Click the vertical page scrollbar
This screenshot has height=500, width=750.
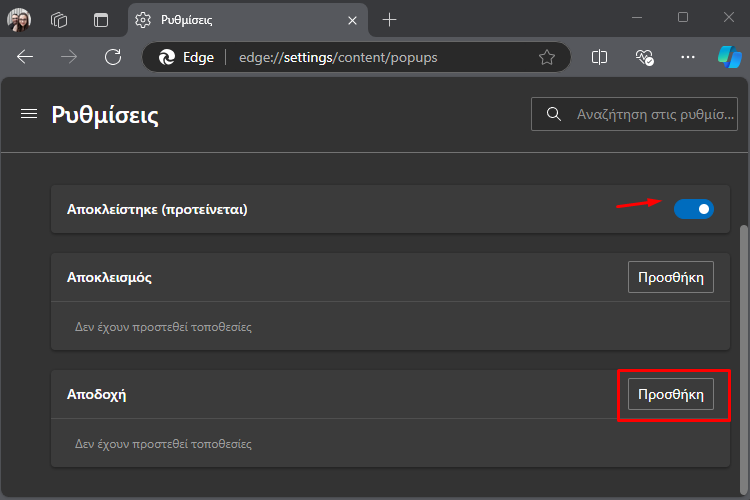click(743, 359)
